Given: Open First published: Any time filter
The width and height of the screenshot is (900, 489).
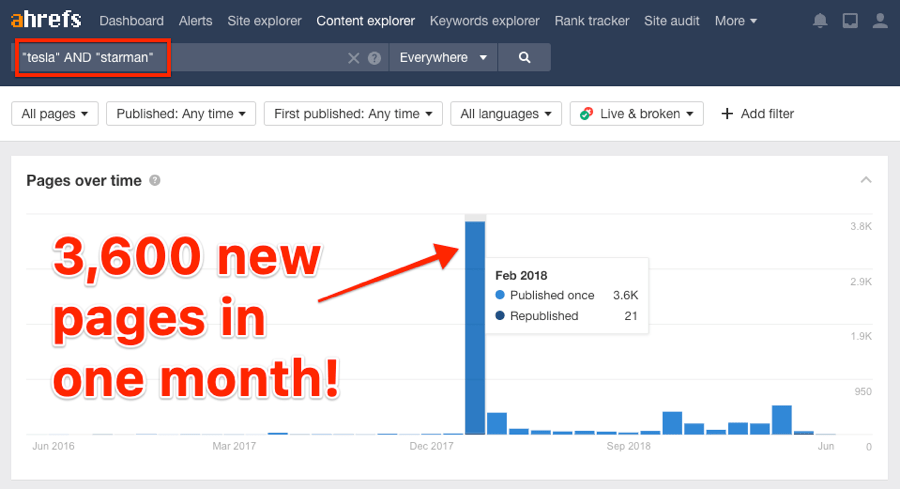Looking at the screenshot, I should (353, 114).
